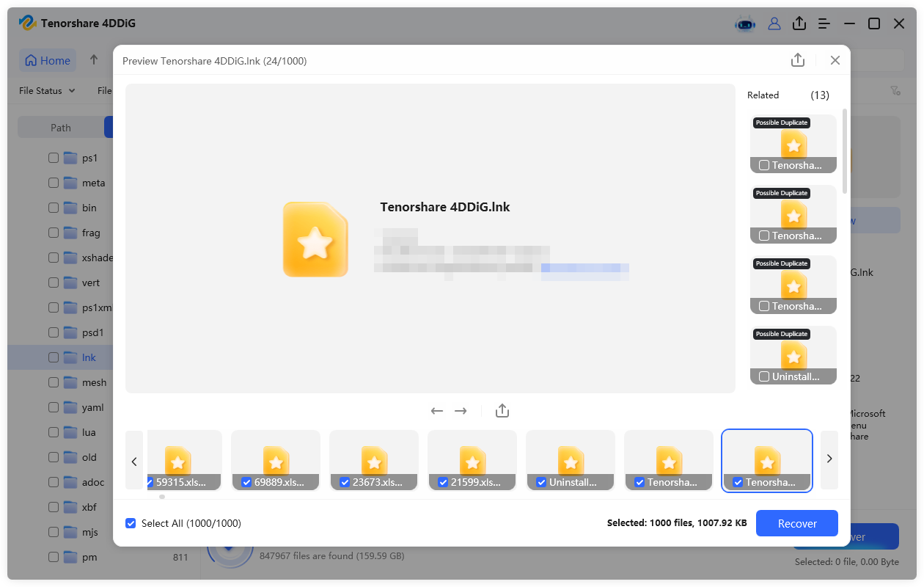924x587 pixels.
Task: Click the xbf folder icon
Action: [x=70, y=507]
